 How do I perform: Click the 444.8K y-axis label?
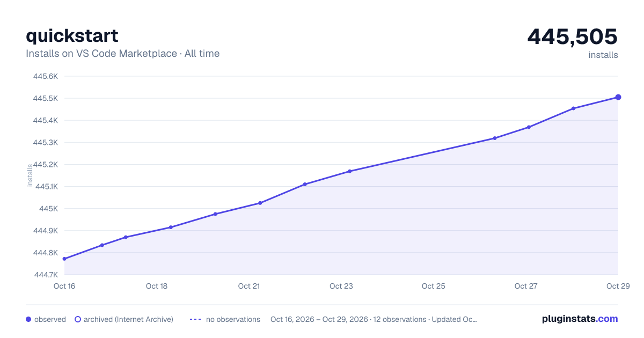pos(46,253)
